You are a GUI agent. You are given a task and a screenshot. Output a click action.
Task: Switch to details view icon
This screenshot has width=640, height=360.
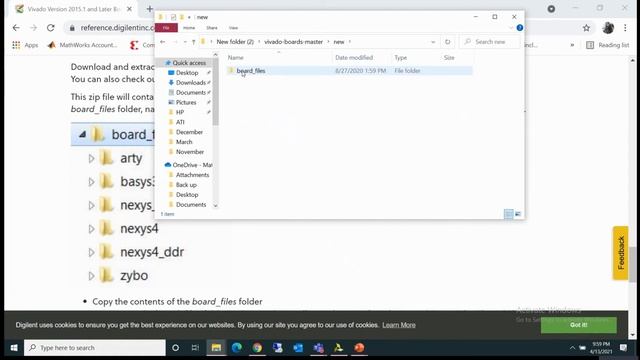[x=508, y=214]
